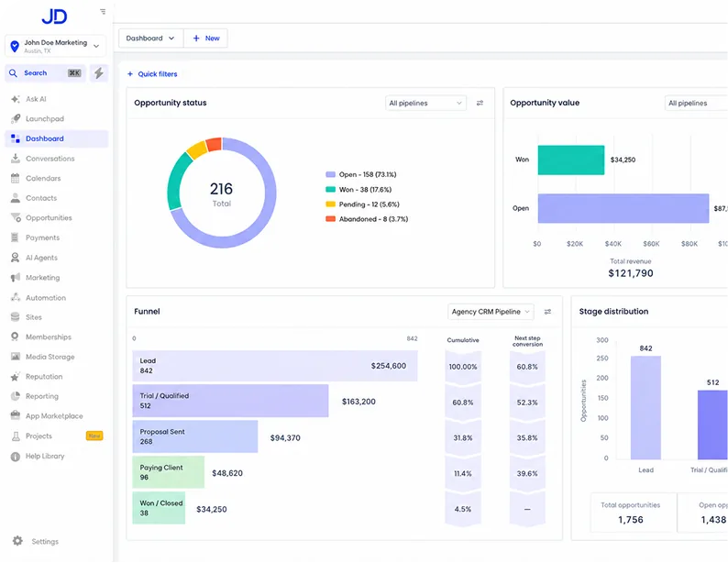Open Marketing in the sidebar menu

click(x=56, y=278)
